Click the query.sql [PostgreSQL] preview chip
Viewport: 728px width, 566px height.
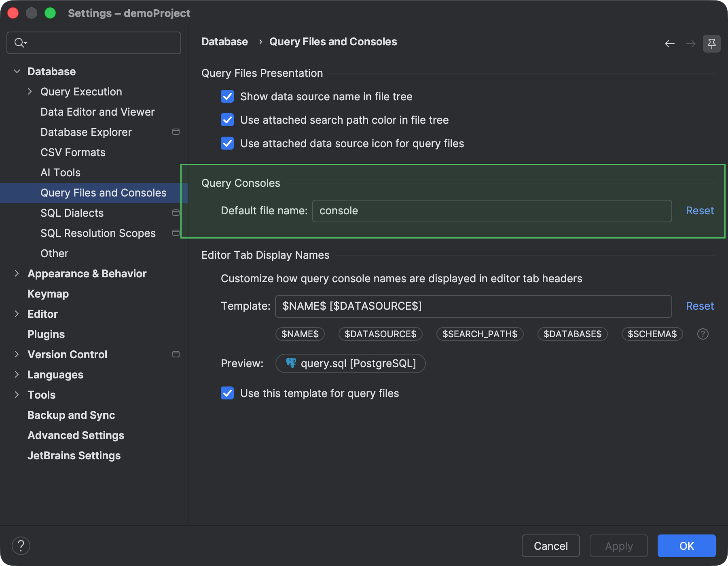coord(350,363)
